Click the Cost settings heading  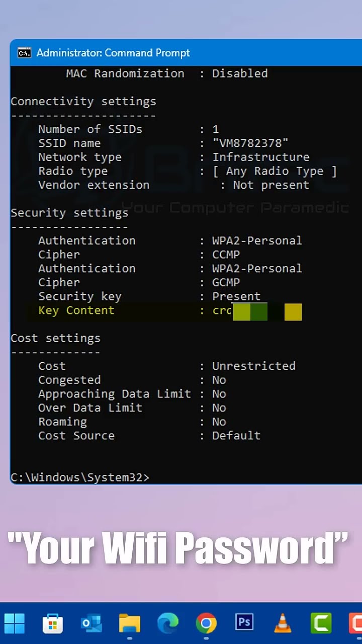(56, 338)
